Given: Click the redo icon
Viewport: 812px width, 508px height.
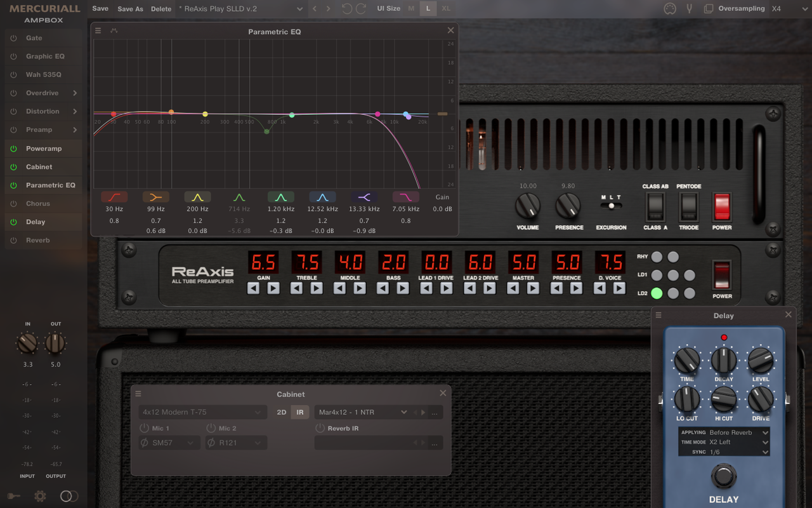Looking at the screenshot, I should pos(361,9).
